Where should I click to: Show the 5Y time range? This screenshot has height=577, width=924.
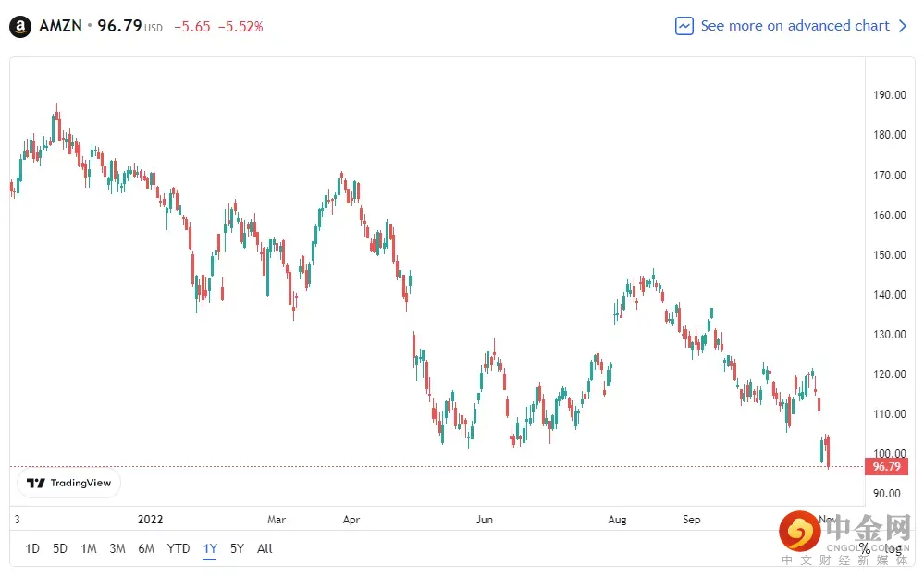237,548
